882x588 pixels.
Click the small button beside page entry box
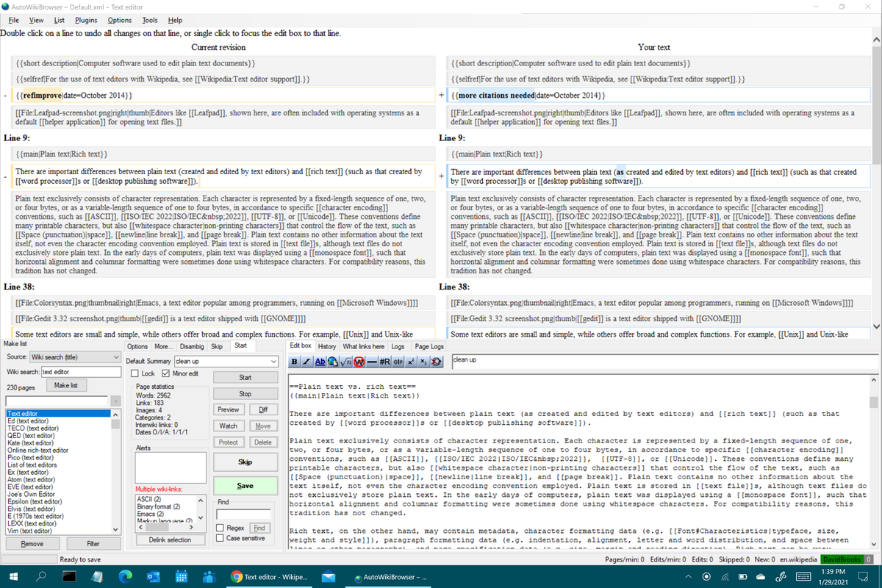[115, 401]
